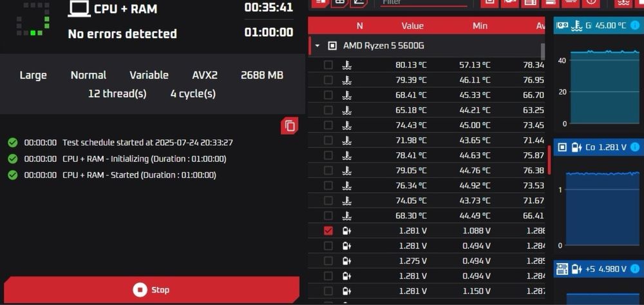Image resolution: width=644 pixels, height=305 pixels.
Task: Check the box in the 74.05 °C row
Action: [328, 201]
